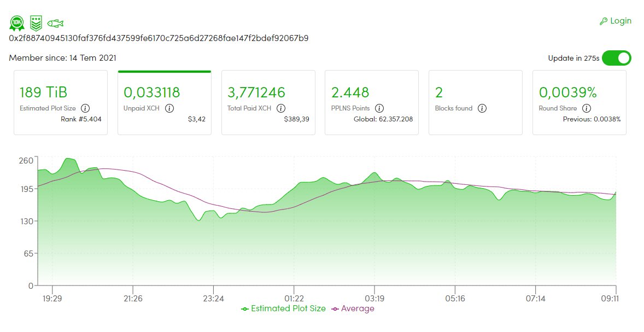Click the 'Update in 275s' text

(573, 59)
